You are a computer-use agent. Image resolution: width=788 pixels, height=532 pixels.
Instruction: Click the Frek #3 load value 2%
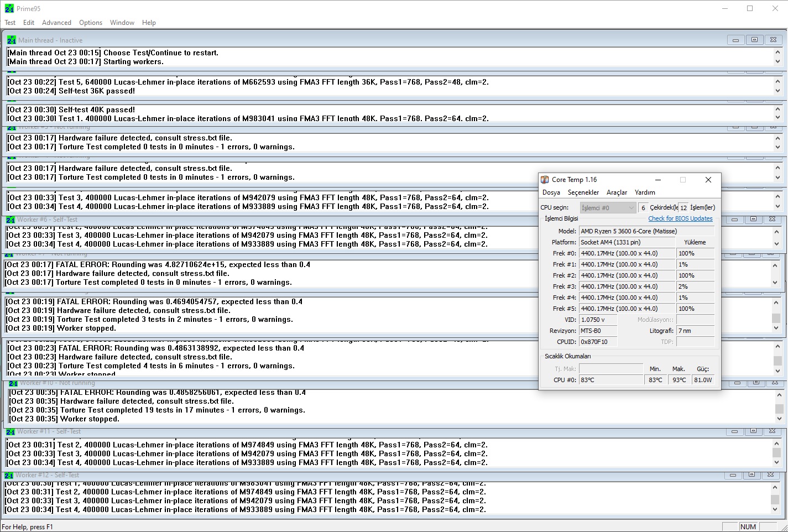pos(696,286)
